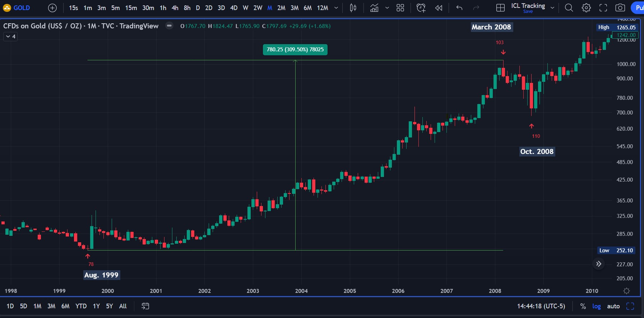Create a price alert with the alarm icon
The width and height of the screenshot is (644, 318).
[421, 8]
